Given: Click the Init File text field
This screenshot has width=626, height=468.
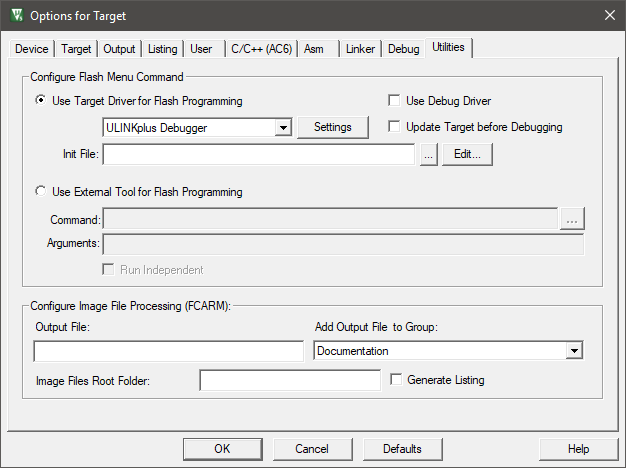Looking at the screenshot, I should [258, 155].
